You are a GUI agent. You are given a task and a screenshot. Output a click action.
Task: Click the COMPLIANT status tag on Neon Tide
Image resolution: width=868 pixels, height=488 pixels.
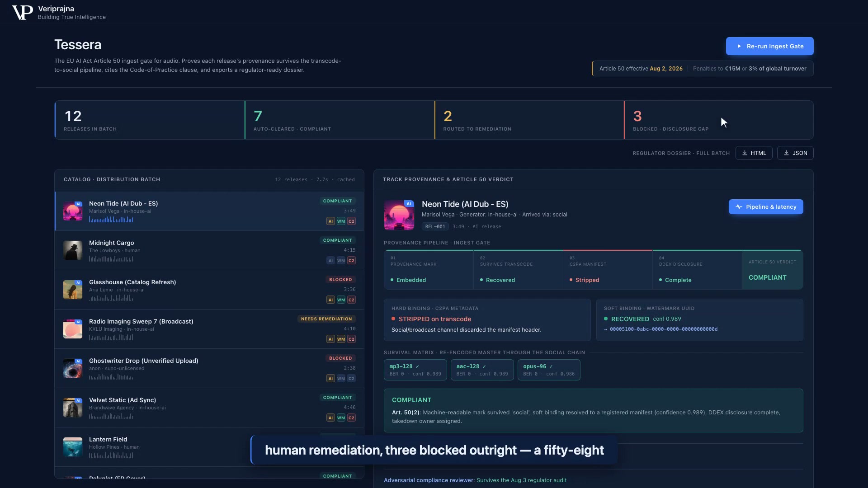tap(337, 201)
